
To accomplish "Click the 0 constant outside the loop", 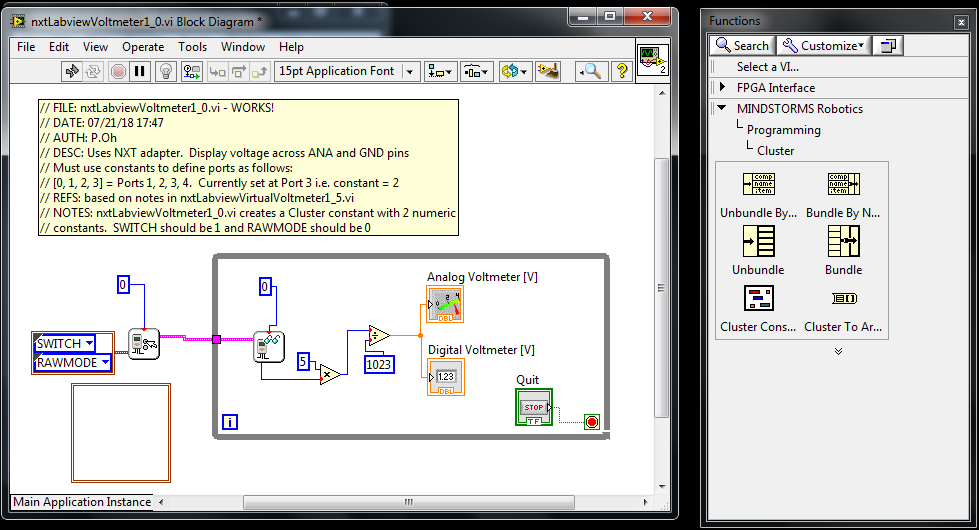I will point(124,285).
